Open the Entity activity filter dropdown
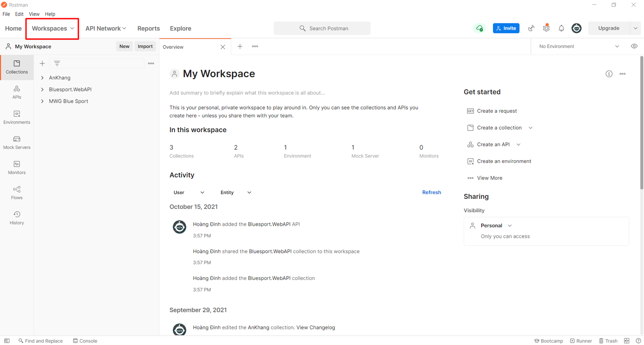The width and height of the screenshot is (644, 345). [x=236, y=193]
